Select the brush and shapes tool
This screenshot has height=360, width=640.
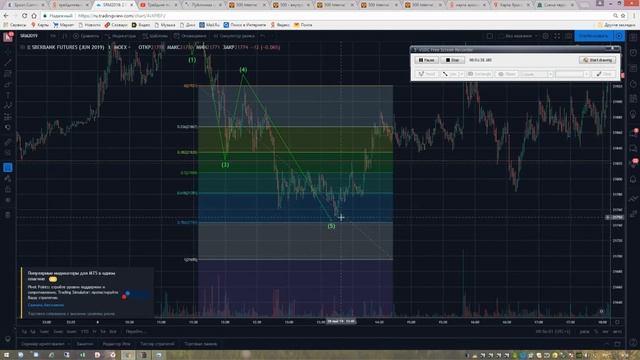pyautogui.click(x=8, y=84)
